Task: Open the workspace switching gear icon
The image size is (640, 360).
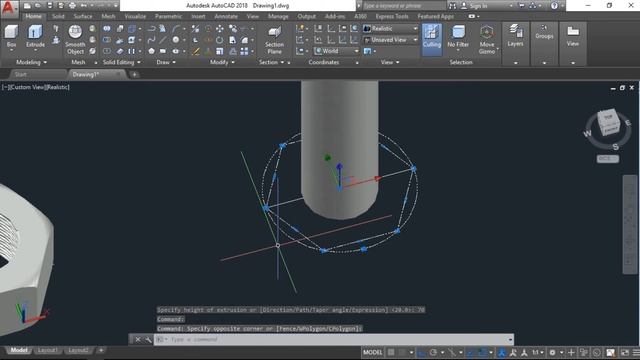Action: click(552, 352)
